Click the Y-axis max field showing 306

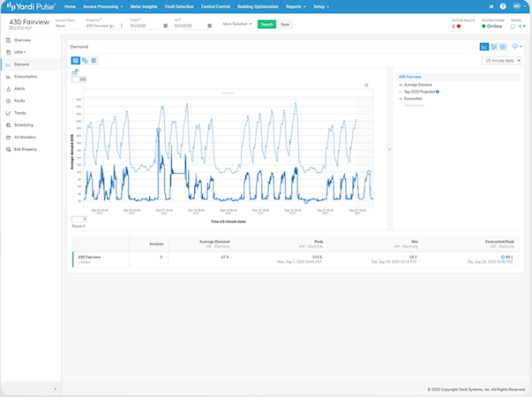[x=79, y=79]
